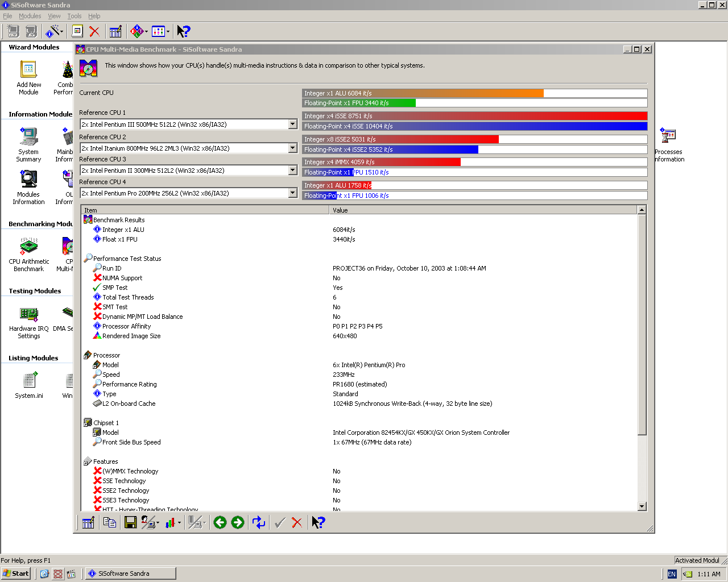Click the Value column header

tap(482, 210)
